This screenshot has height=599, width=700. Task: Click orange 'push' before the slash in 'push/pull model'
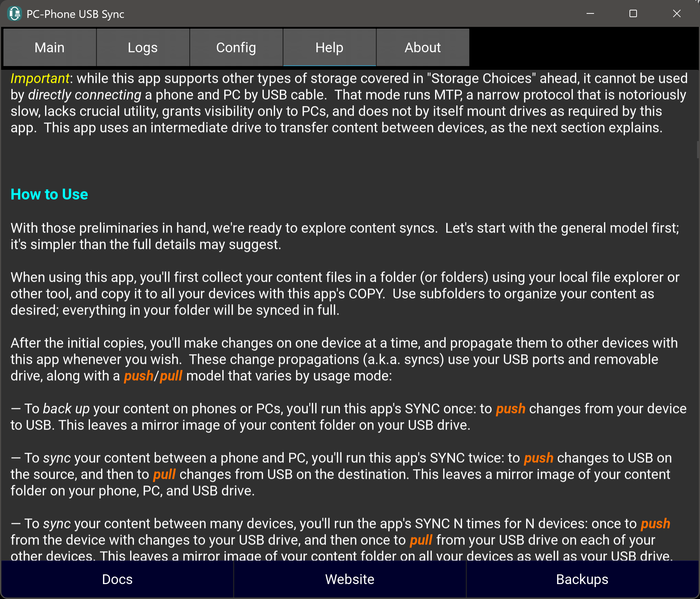point(138,376)
